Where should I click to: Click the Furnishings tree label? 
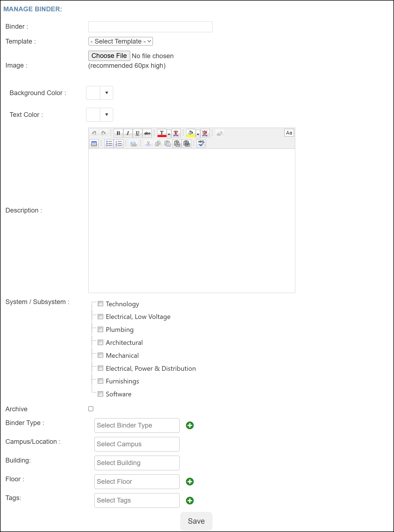tap(123, 381)
